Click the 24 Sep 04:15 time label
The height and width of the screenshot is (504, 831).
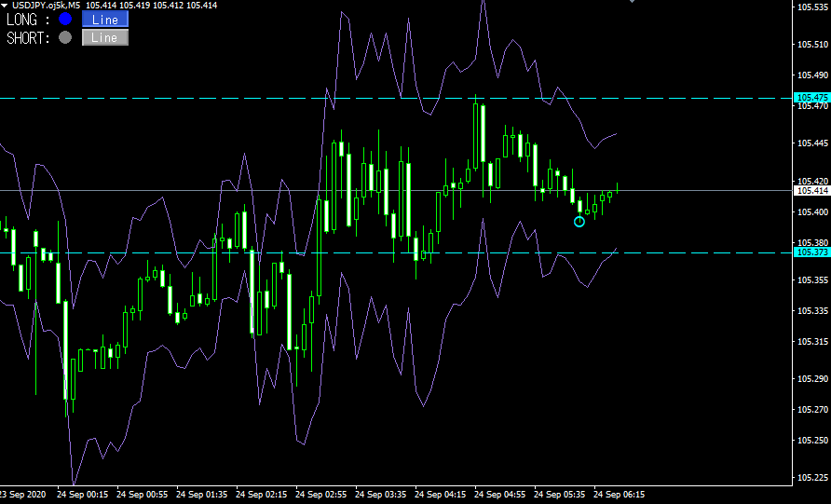pos(440,495)
